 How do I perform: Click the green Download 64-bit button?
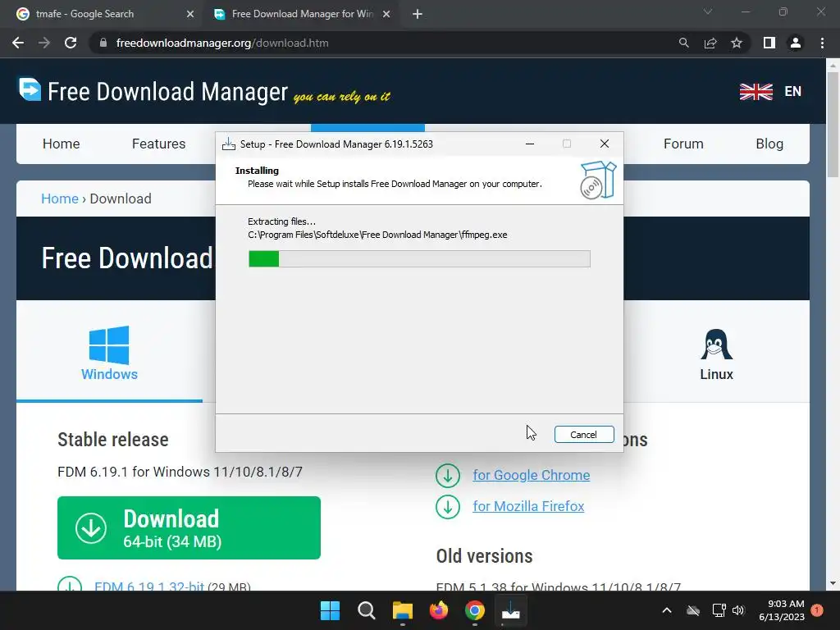(x=189, y=527)
